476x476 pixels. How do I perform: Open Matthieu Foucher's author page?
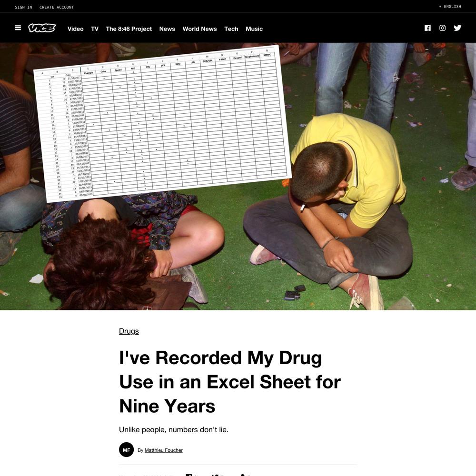[x=163, y=450]
